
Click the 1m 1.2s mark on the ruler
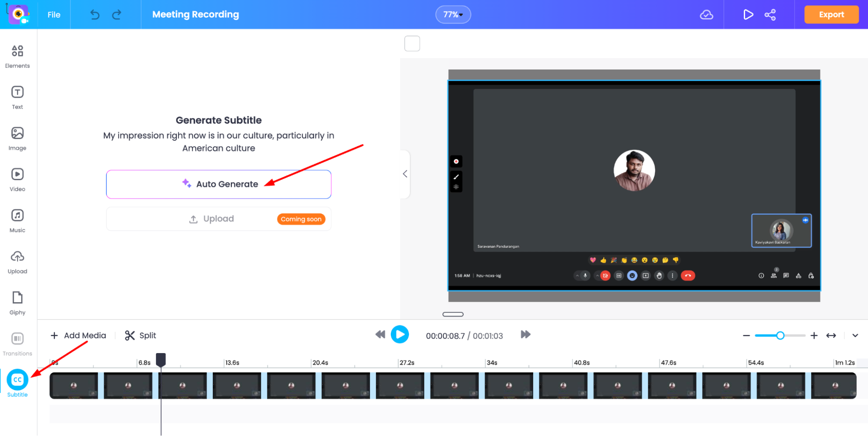click(845, 363)
